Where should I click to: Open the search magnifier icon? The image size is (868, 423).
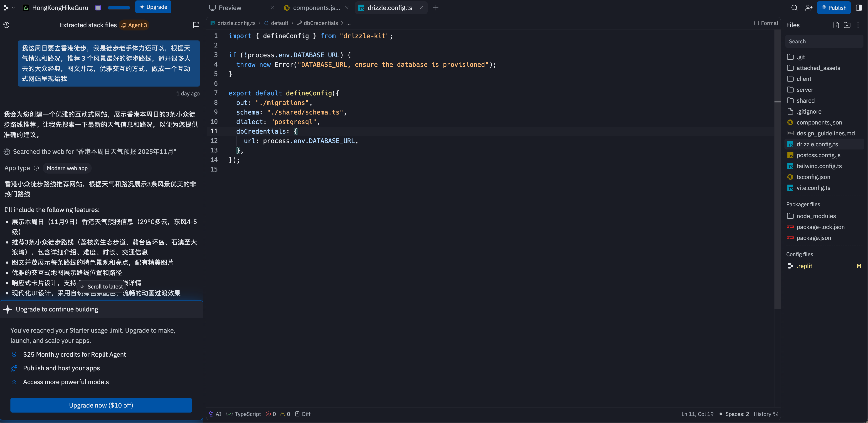(x=794, y=8)
